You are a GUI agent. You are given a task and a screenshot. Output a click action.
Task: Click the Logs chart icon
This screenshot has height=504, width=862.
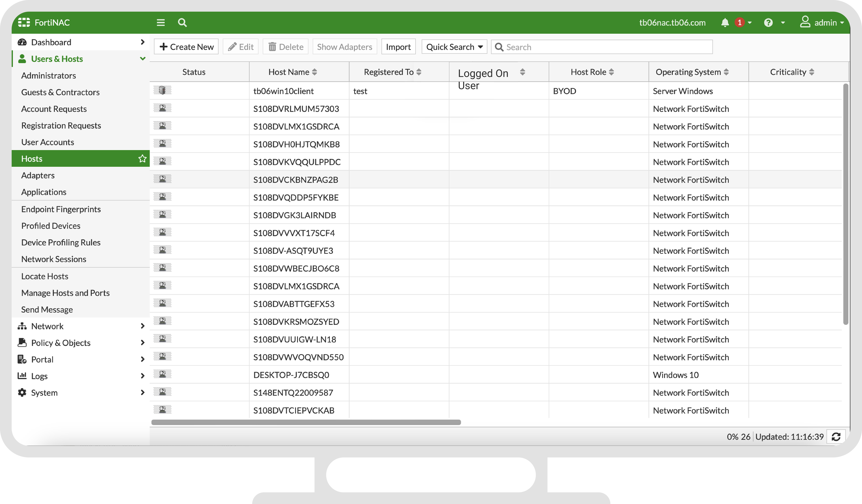point(22,376)
